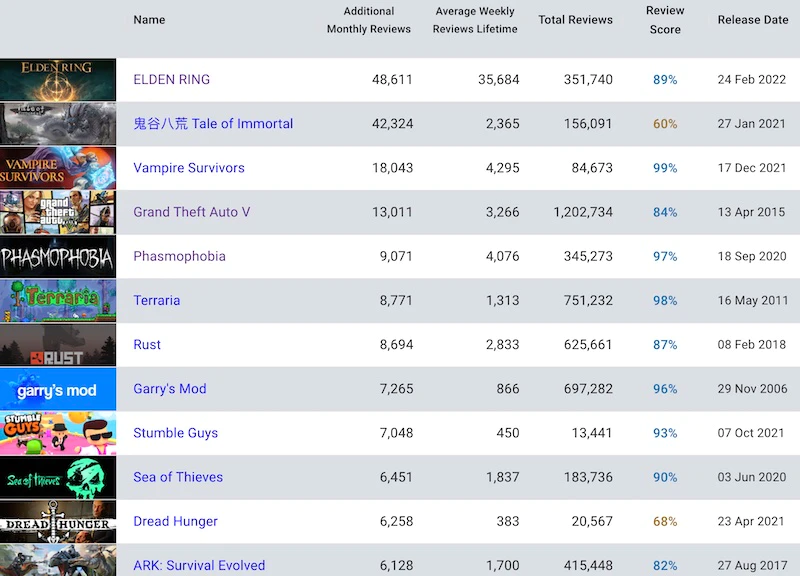This screenshot has width=800, height=576.
Task: Sort by Average Weekly Reviews Lifetime header
Action: tap(475, 20)
